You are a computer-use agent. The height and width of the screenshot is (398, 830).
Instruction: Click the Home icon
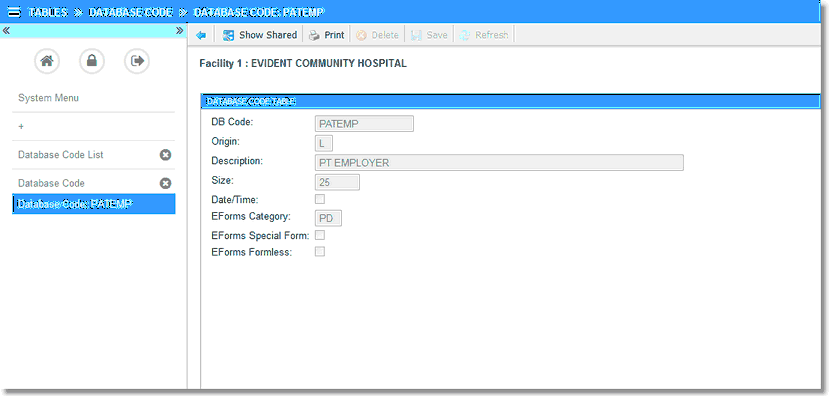click(x=47, y=61)
